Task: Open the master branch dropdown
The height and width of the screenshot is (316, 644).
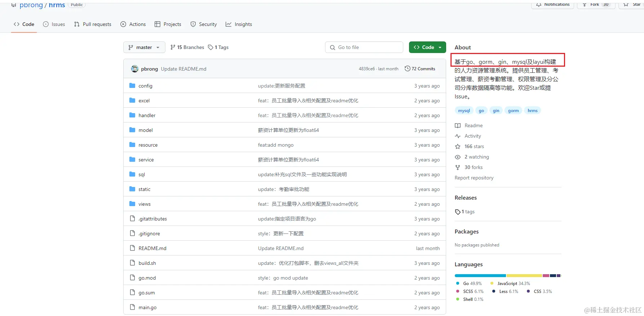Action: [144, 47]
